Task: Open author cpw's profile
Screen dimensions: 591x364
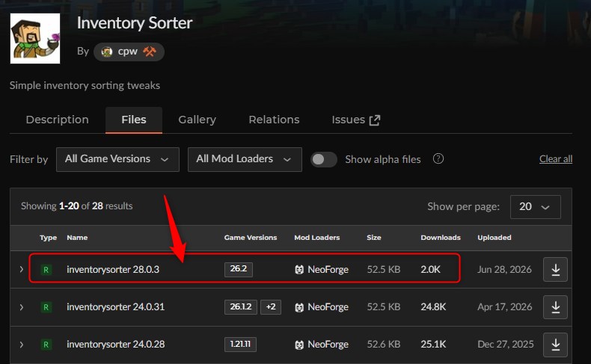Action: (129, 52)
